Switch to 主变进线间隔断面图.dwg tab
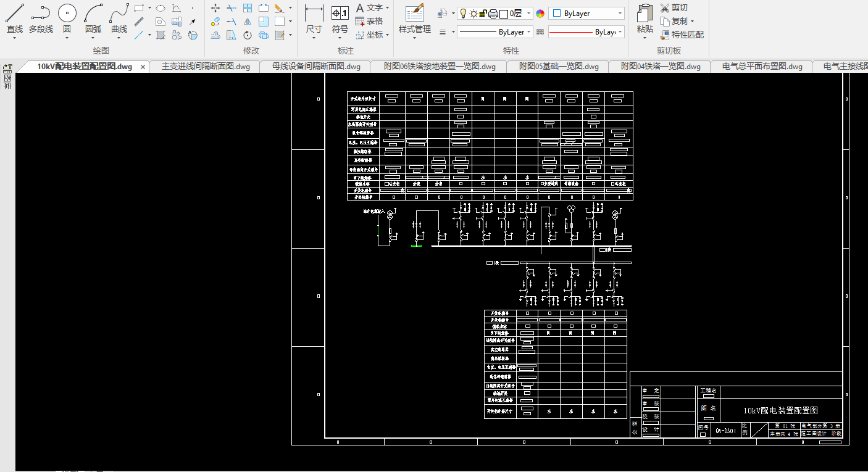Image resolution: width=868 pixels, height=472 pixels. (206, 67)
